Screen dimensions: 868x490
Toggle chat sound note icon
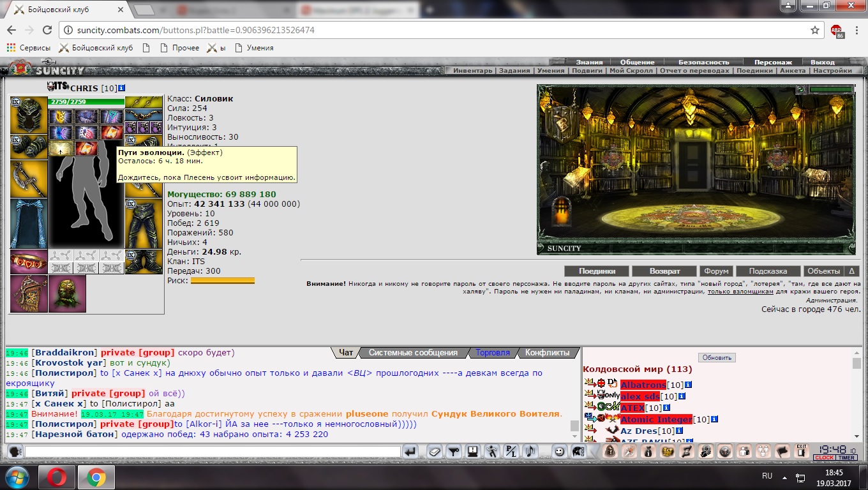tap(530, 451)
